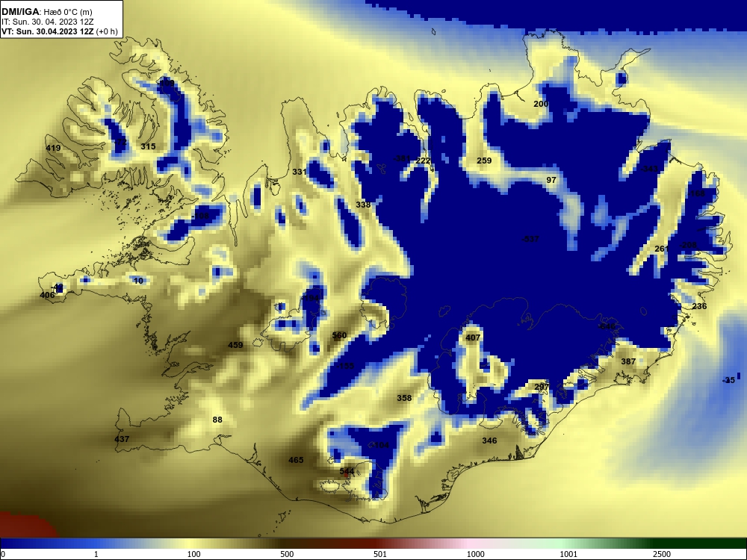Click the legend label 500
The width and height of the screenshot is (747, 560).
[x=287, y=554]
